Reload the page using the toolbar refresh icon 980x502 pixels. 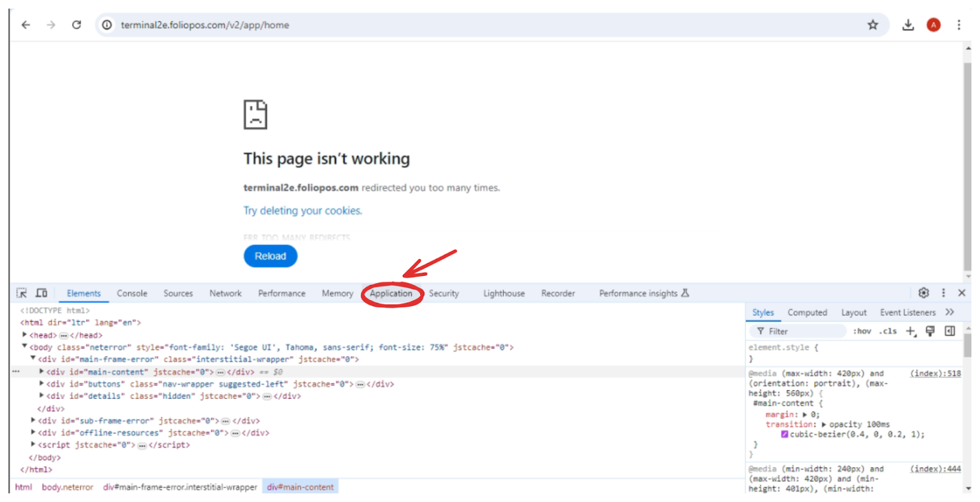pyautogui.click(x=77, y=25)
